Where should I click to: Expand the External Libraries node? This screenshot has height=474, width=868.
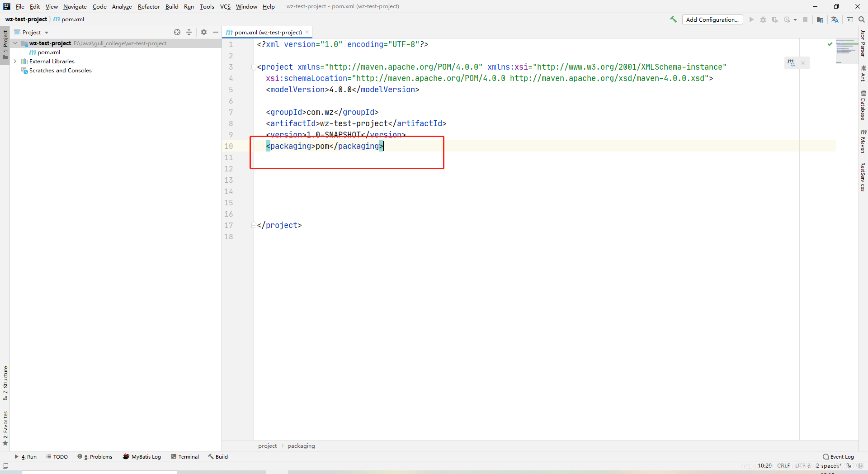coord(15,62)
